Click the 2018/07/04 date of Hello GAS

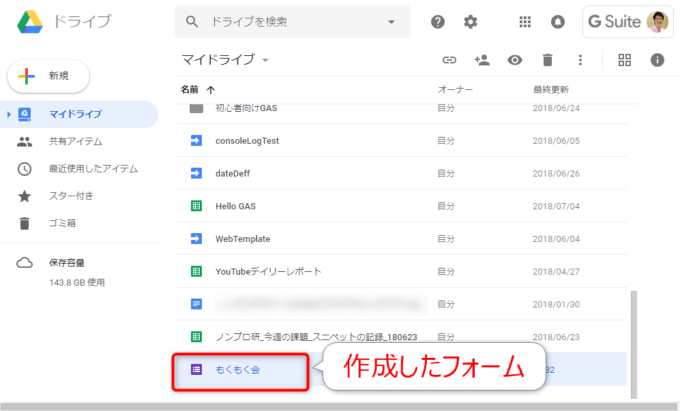click(x=556, y=206)
